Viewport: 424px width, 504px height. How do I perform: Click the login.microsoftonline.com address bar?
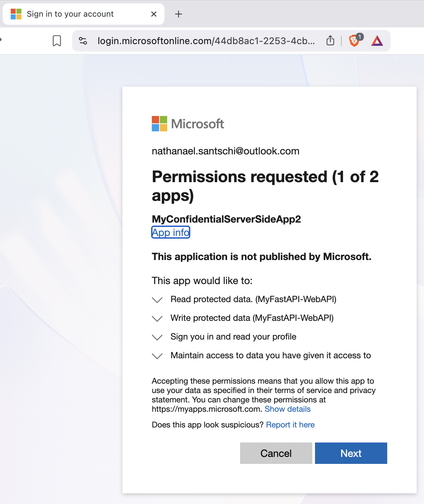[x=206, y=41]
